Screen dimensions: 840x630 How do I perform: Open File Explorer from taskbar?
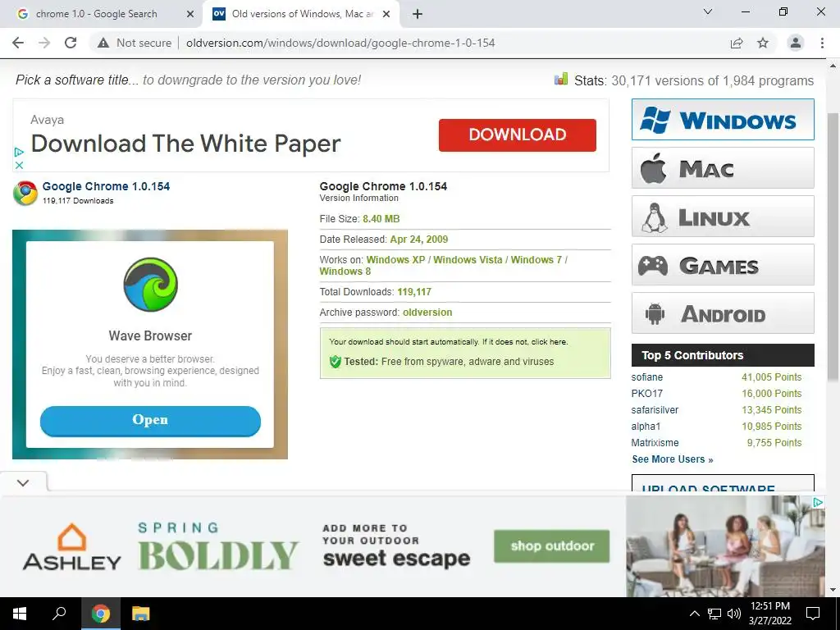(x=141, y=614)
